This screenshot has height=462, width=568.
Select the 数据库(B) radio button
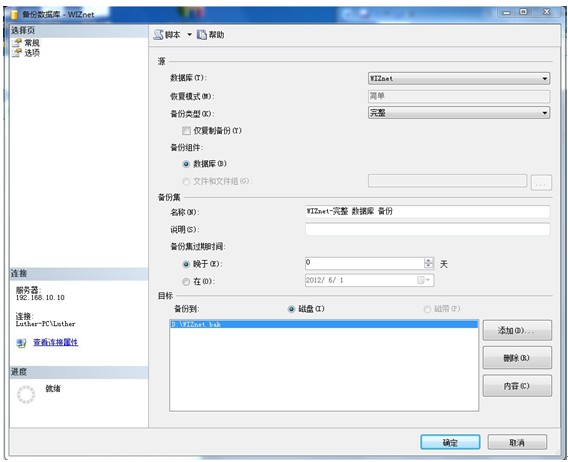tap(186, 164)
